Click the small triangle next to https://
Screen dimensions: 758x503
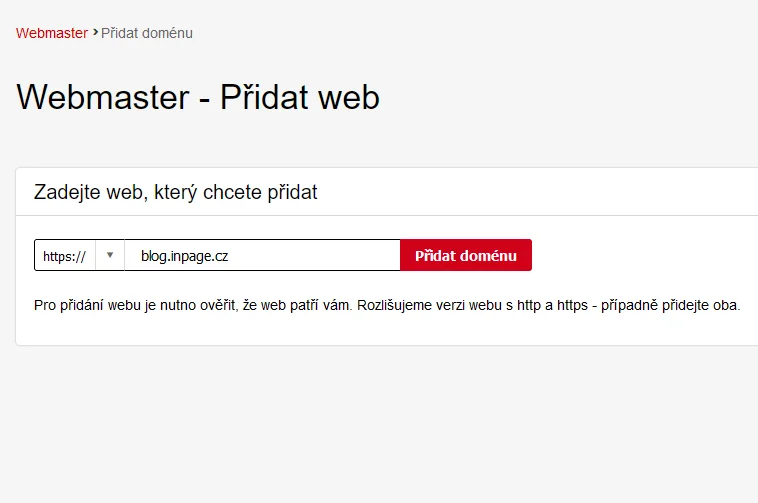point(110,255)
